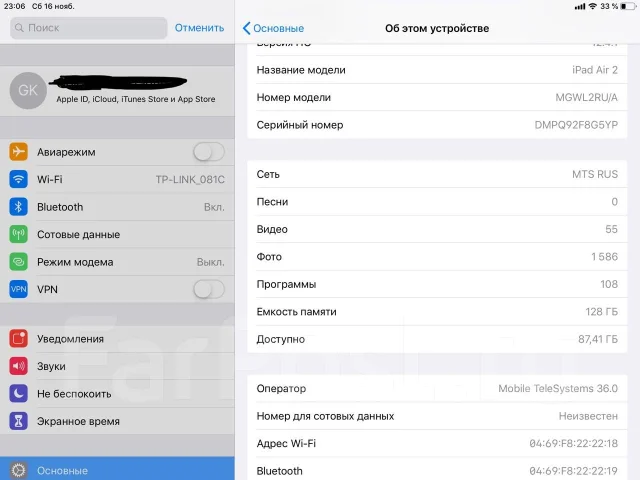The height and width of the screenshot is (480, 640).
Task: Tap Адрес Wi-Fi MAC address value
Action: point(573,443)
